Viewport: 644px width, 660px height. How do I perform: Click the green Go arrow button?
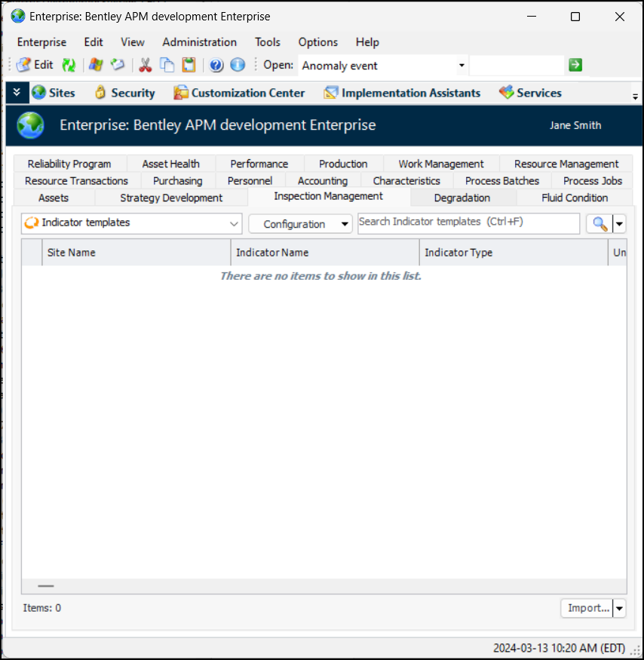[x=575, y=65]
